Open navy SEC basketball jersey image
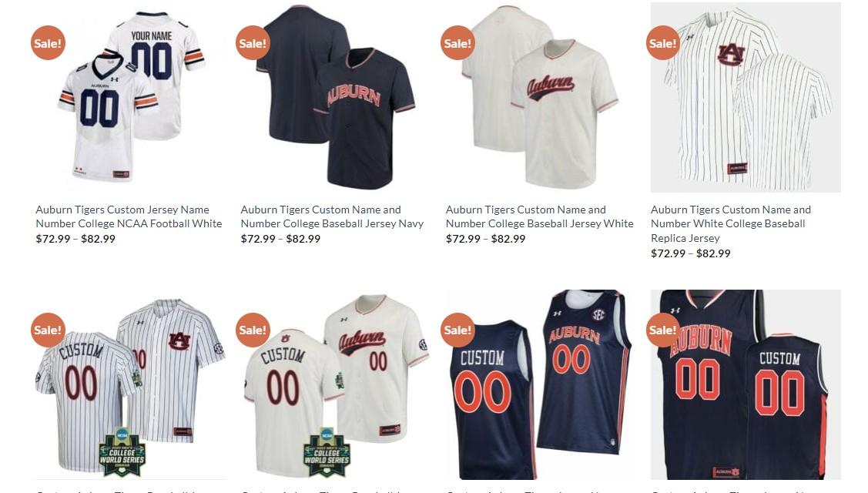868x493 pixels. click(541, 384)
